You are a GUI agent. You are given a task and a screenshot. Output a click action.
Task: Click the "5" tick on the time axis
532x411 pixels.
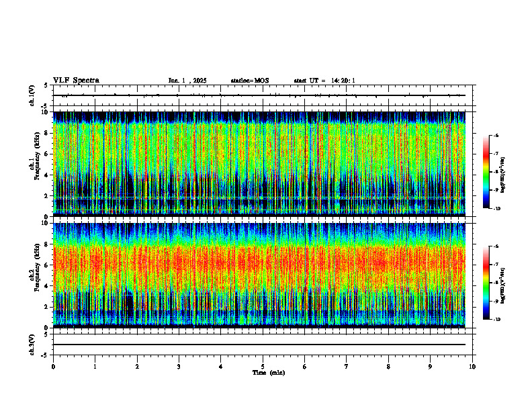click(x=263, y=367)
